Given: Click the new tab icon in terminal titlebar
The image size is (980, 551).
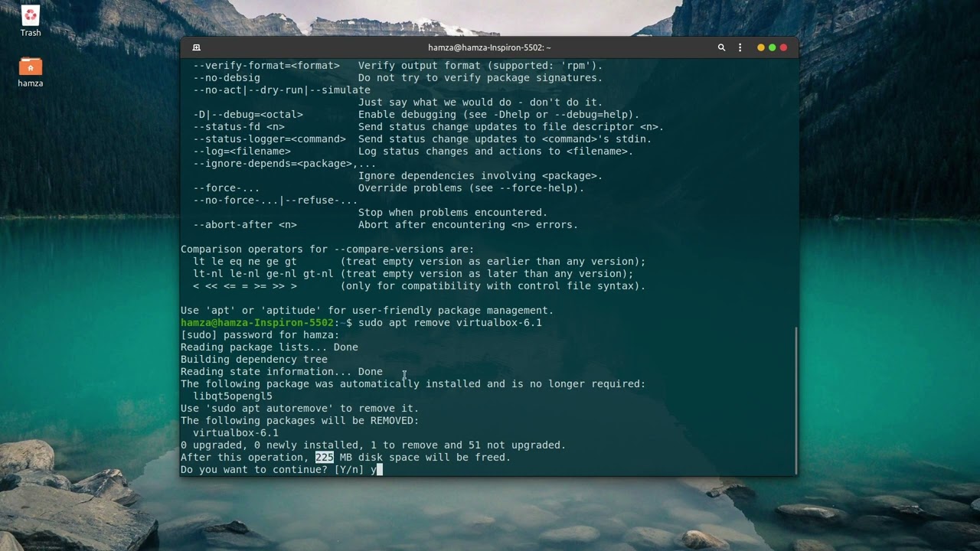Looking at the screenshot, I should (196, 47).
